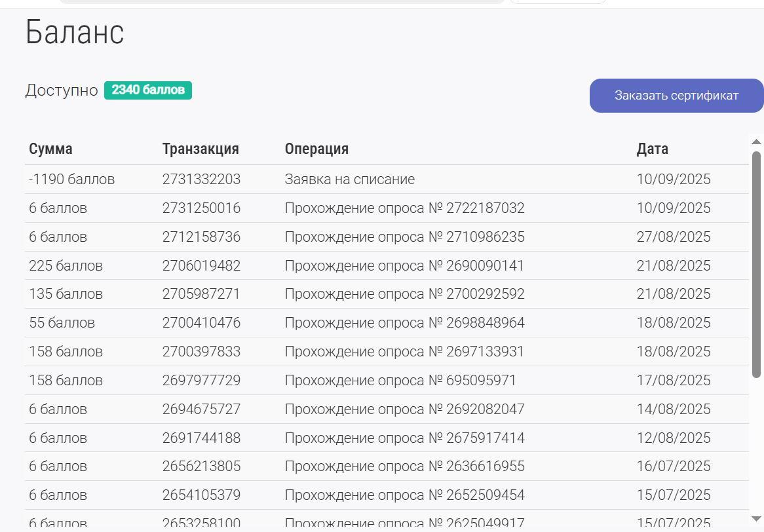Click the Баланс page heading
The height and width of the screenshot is (532, 764).
[x=75, y=32]
